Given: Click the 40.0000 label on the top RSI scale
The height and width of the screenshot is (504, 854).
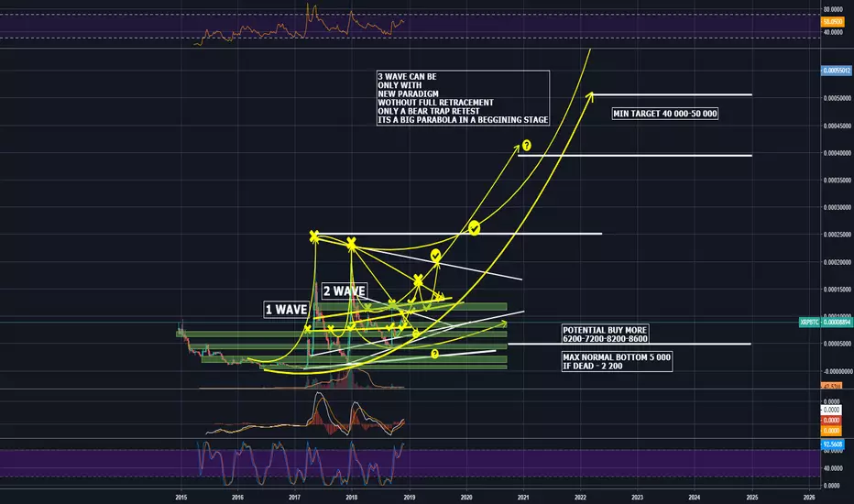Looking at the screenshot, I should [x=833, y=33].
